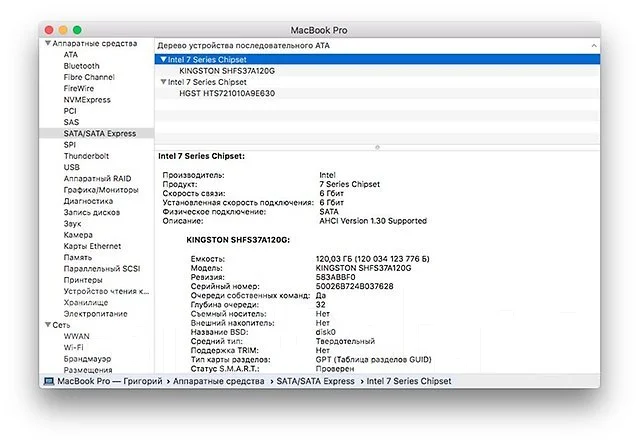Click the pane splitter handle dot
The width and height of the screenshot is (640, 445).
pyautogui.click(x=377, y=147)
